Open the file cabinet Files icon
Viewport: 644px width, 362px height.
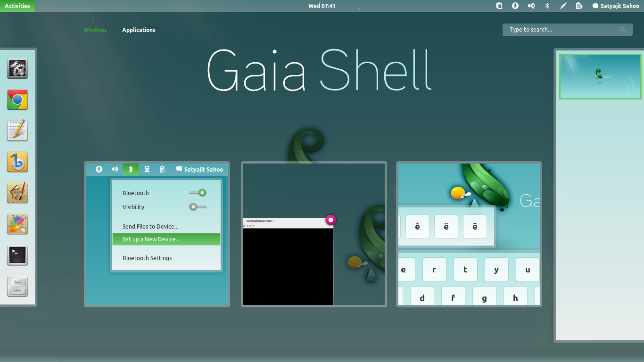pyautogui.click(x=17, y=286)
